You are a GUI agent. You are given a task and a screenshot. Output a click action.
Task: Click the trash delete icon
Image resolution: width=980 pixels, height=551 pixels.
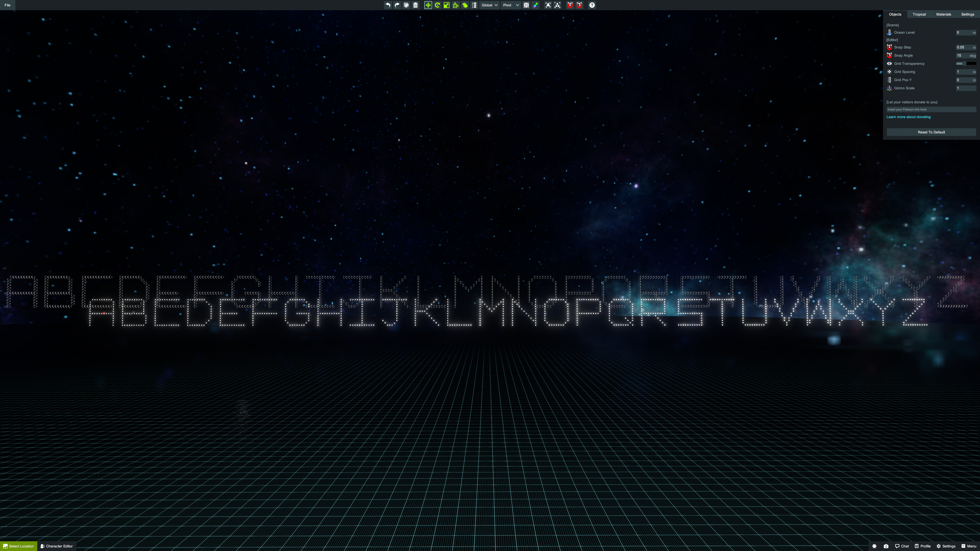click(x=415, y=5)
